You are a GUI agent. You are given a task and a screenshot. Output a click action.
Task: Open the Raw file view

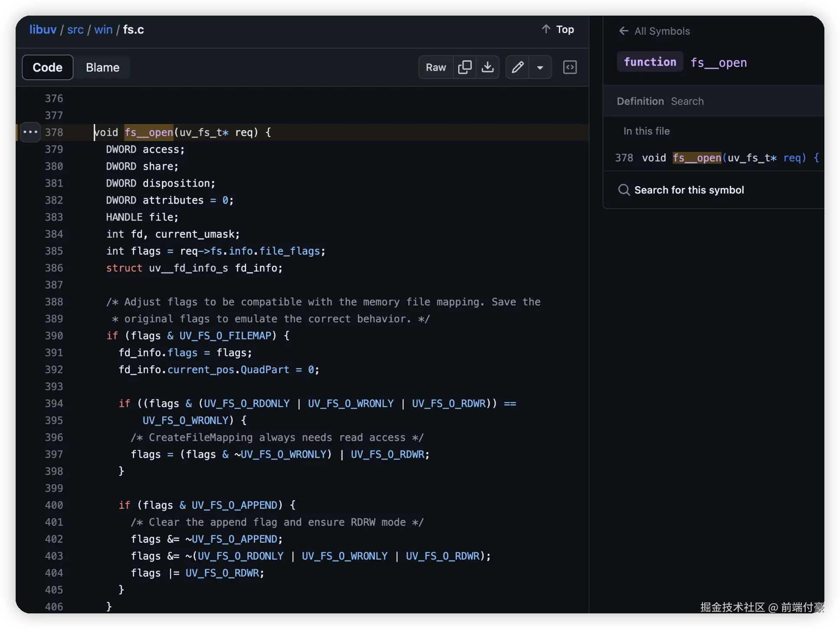point(436,67)
